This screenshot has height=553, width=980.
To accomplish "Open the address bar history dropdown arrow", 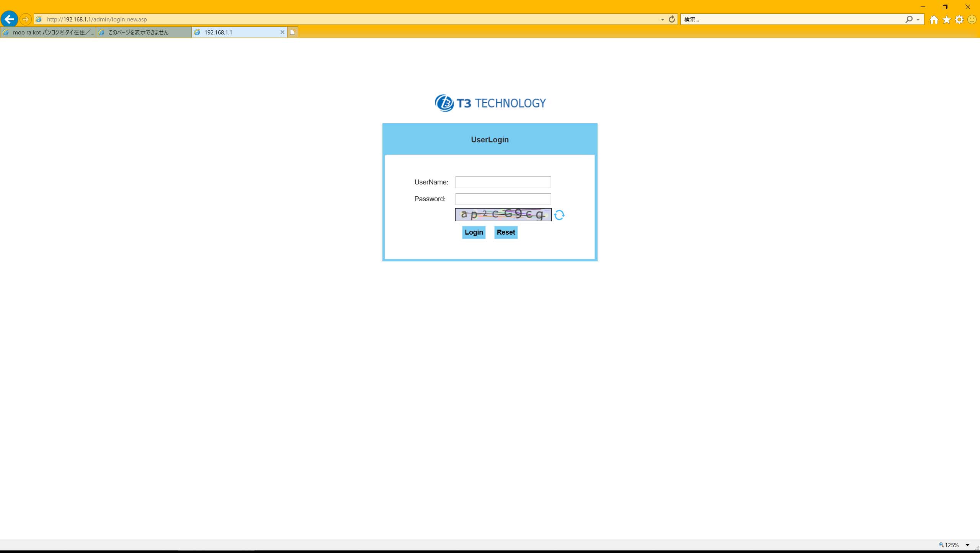I will point(662,20).
